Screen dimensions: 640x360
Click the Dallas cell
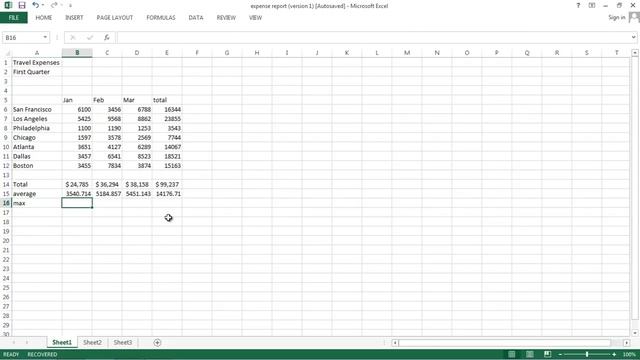(x=37, y=156)
